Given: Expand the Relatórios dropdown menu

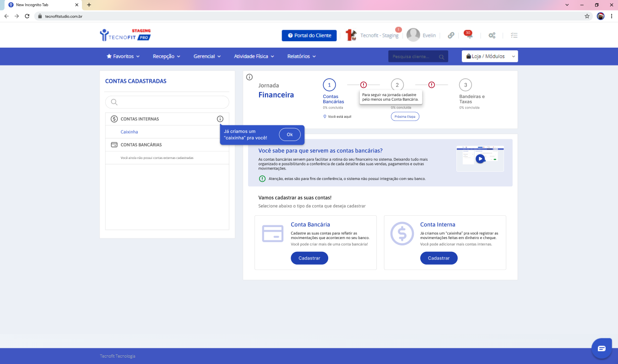Looking at the screenshot, I should tap(301, 56).
